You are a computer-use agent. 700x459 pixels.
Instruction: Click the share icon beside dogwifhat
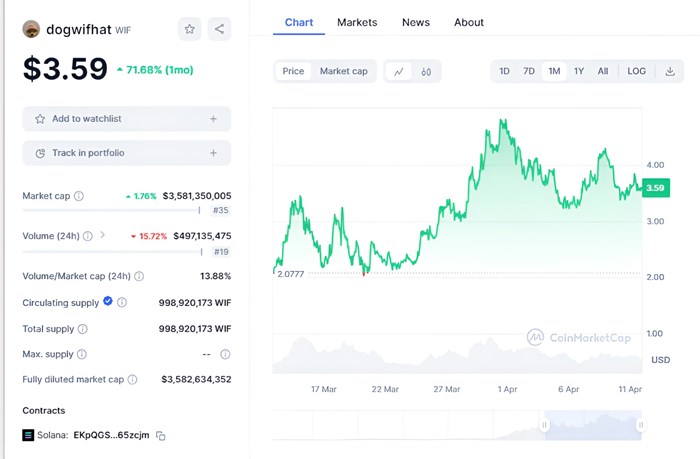pos(219,29)
